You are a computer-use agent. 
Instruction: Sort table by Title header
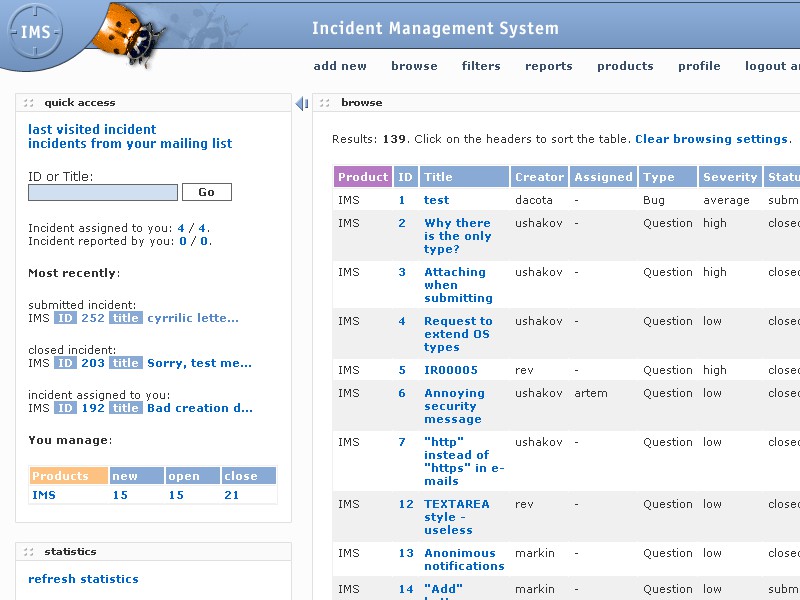[x=464, y=177]
